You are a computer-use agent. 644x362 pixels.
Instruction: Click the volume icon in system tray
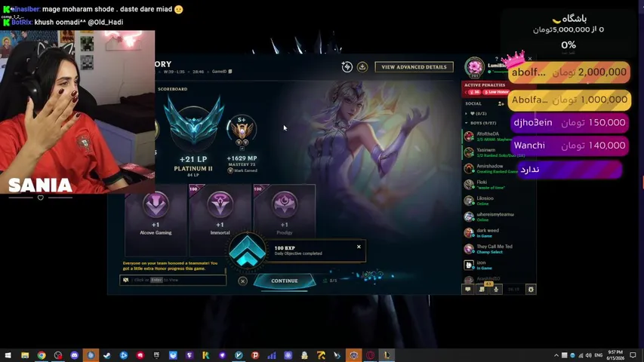click(589, 355)
